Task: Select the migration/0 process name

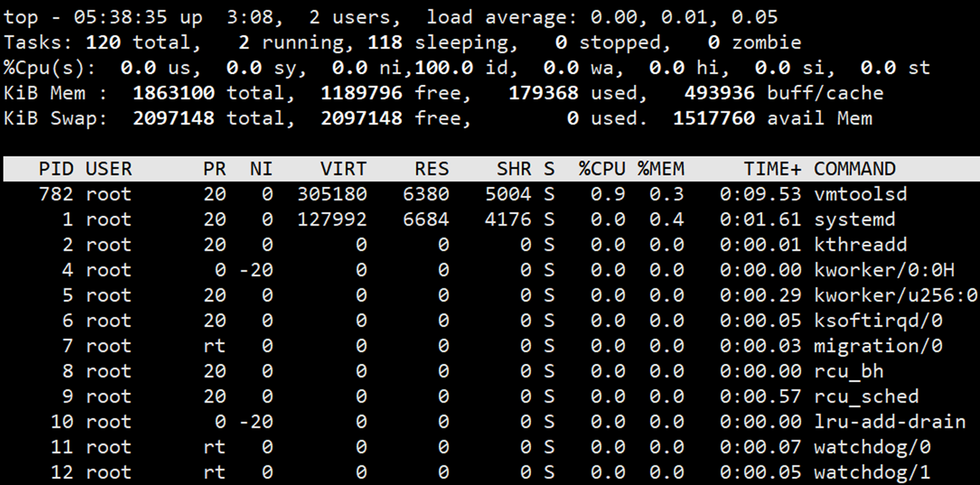Action: click(878, 346)
